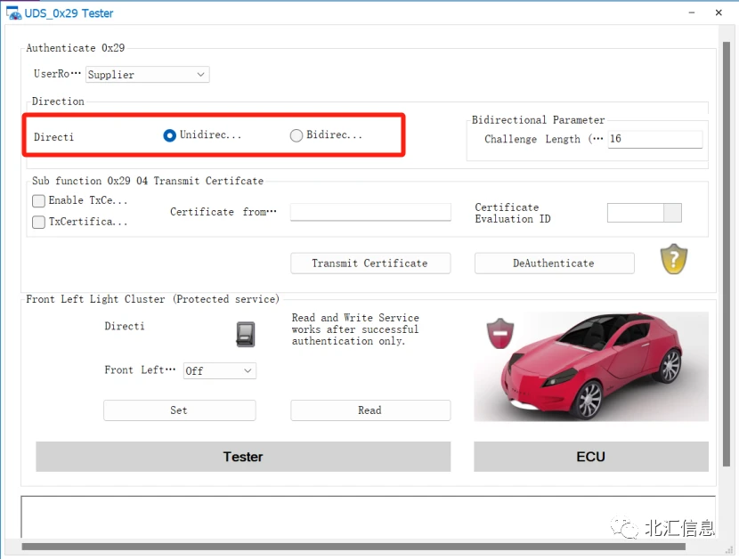Click the Certificate from input field
The height and width of the screenshot is (560, 739).
click(370, 212)
